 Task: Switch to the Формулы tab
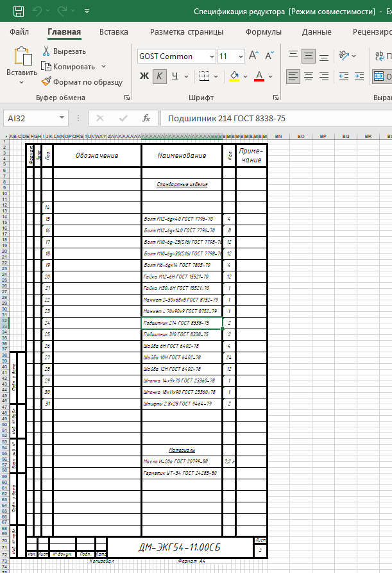click(x=264, y=32)
